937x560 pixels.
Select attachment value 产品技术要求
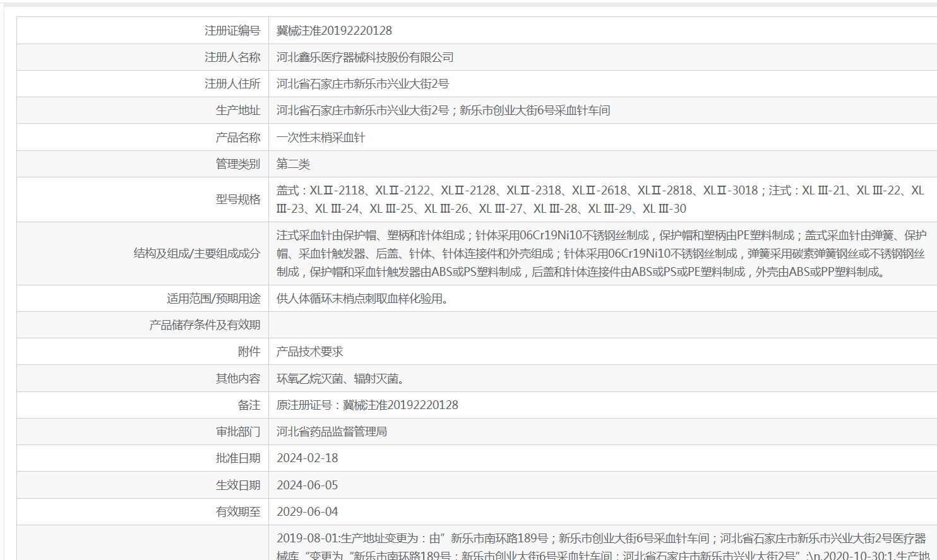click(309, 351)
